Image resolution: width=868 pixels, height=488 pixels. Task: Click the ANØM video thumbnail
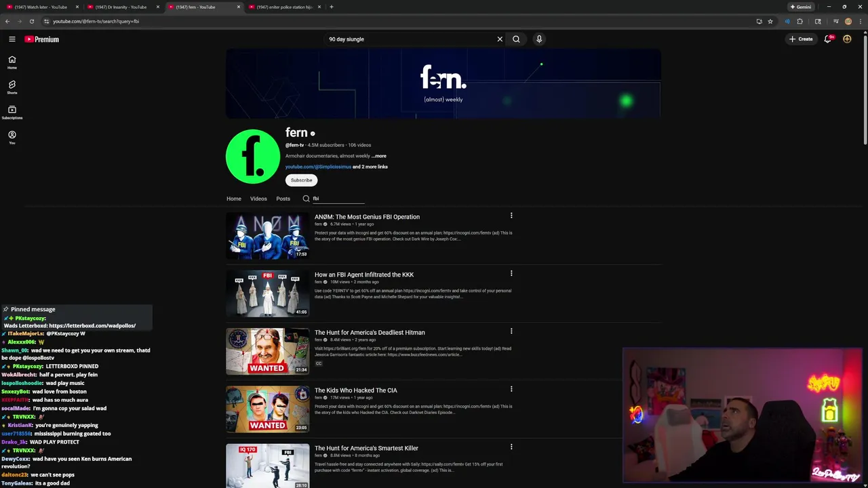point(267,236)
